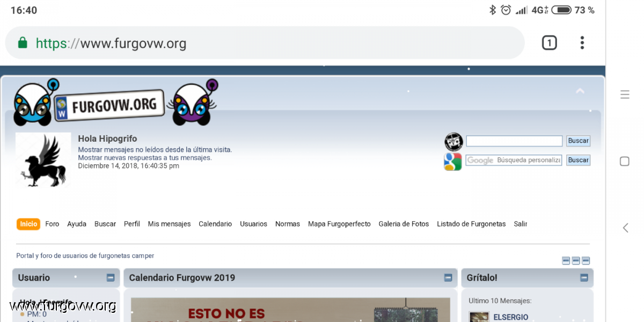Select the Inicio menu tab

coord(28,224)
